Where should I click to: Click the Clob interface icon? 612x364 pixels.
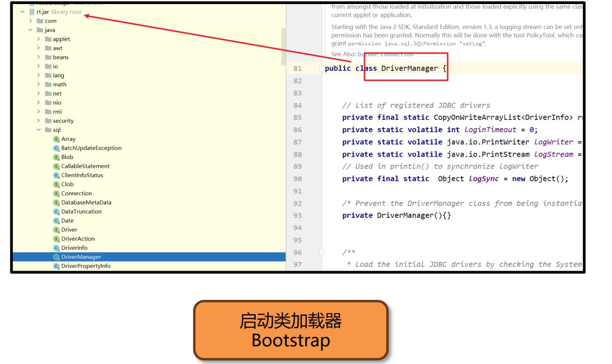[56, 184]
